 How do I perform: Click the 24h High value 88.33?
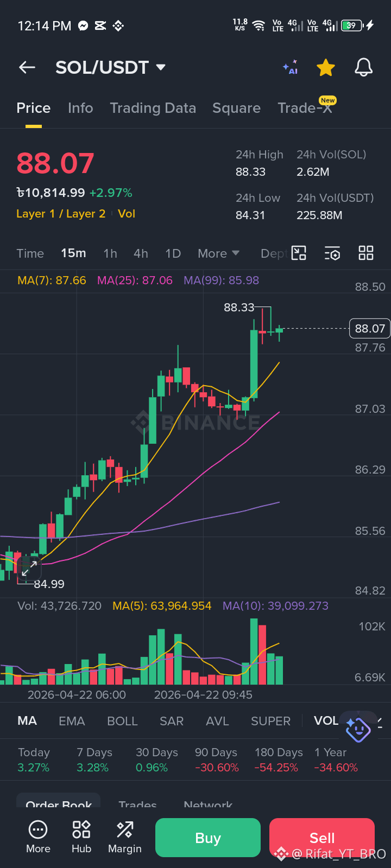click(x=250, y=172)
